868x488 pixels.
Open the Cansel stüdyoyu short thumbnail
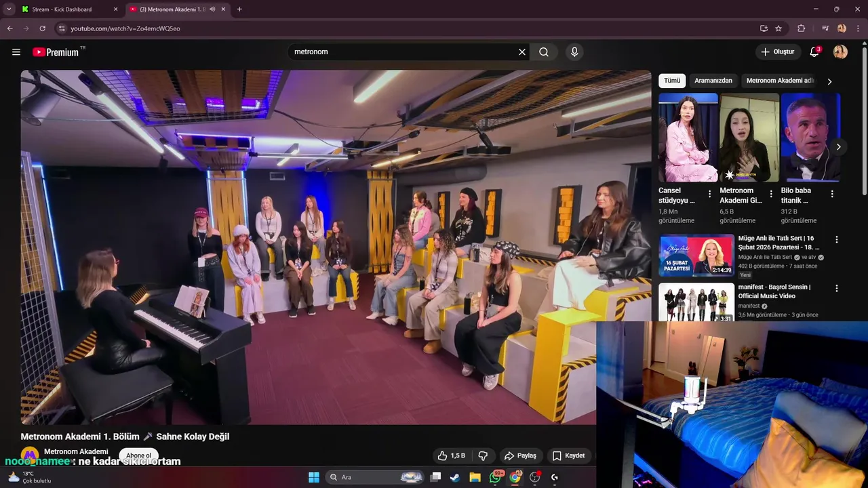688,138
